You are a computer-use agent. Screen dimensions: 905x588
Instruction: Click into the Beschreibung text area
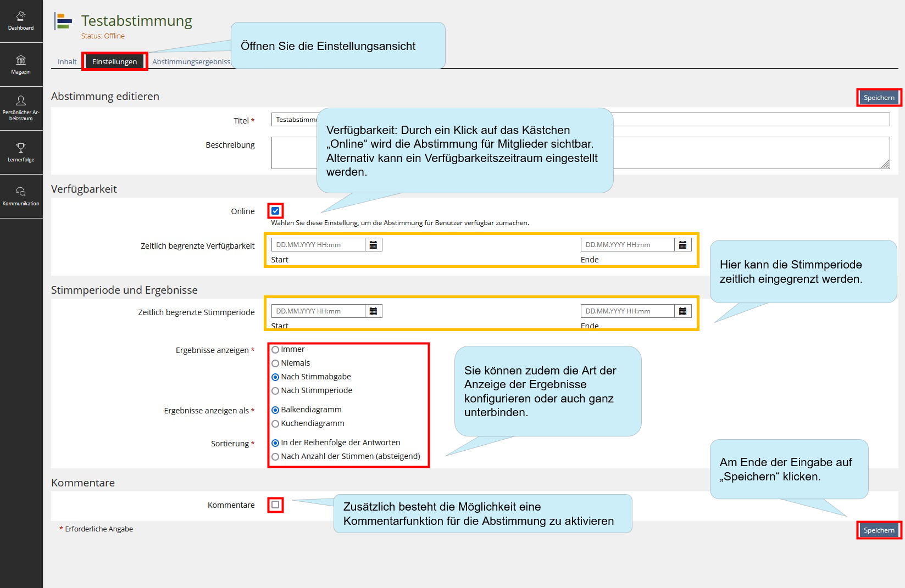click(x=580, y=153)
